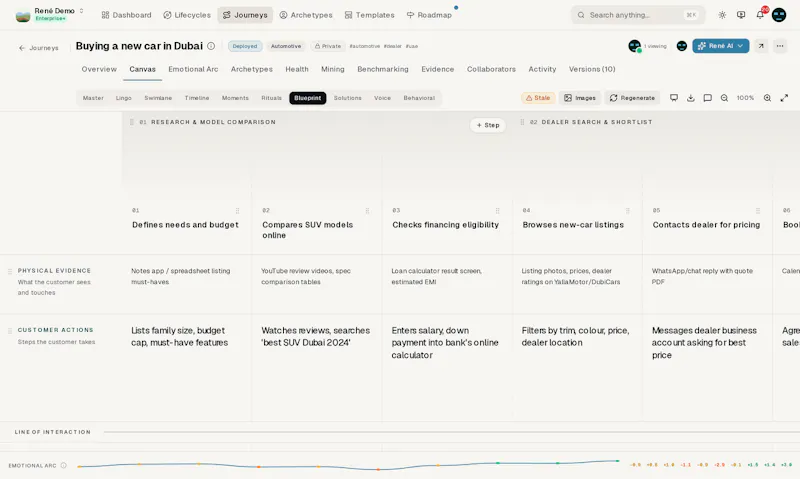
Task: Click drag handle of Dealer Search & Shortlist phase
Action: 522,122
